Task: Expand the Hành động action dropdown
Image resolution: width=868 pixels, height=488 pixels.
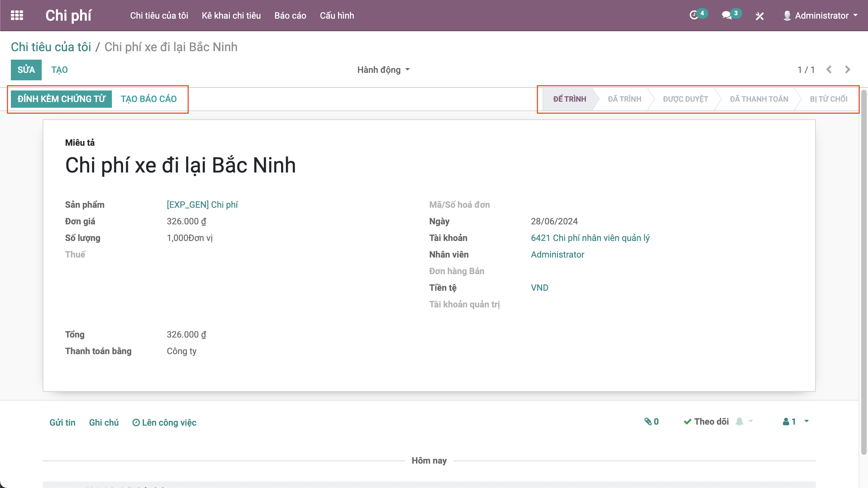Action: click(383, 70)
